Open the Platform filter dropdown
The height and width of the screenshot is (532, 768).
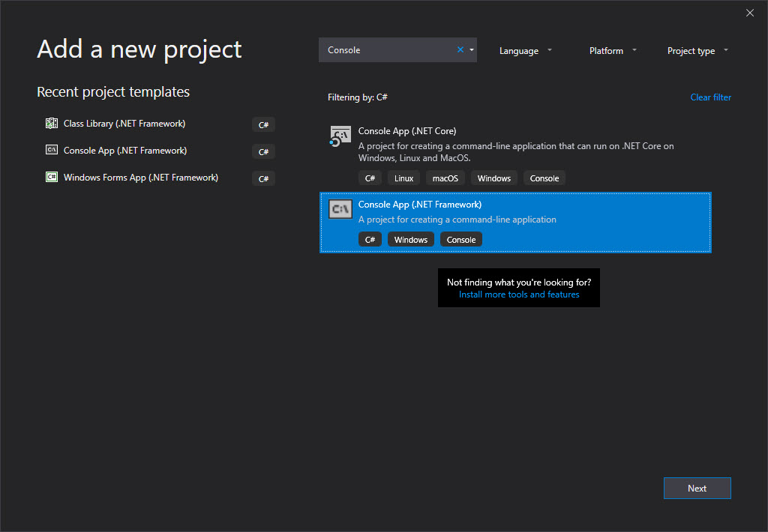point(613,50)
